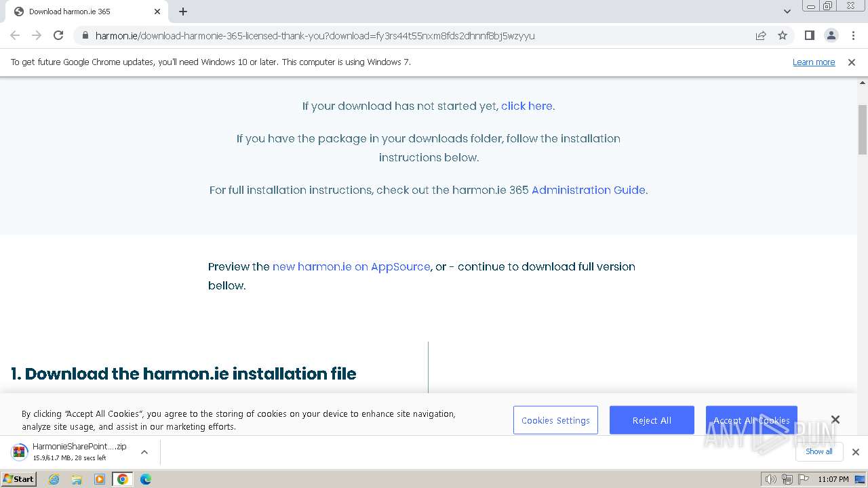Click the 11:07 PM system clock
868x488 pixels.
pyautogui.click(x=833, y=479)
